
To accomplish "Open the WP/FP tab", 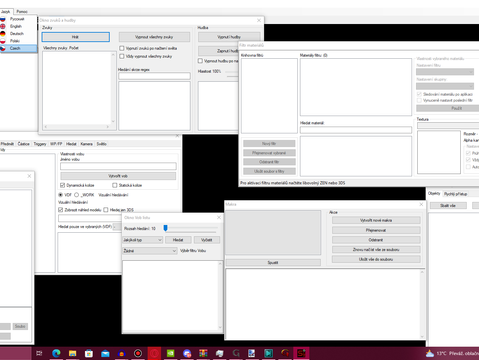I will point(56,144).
